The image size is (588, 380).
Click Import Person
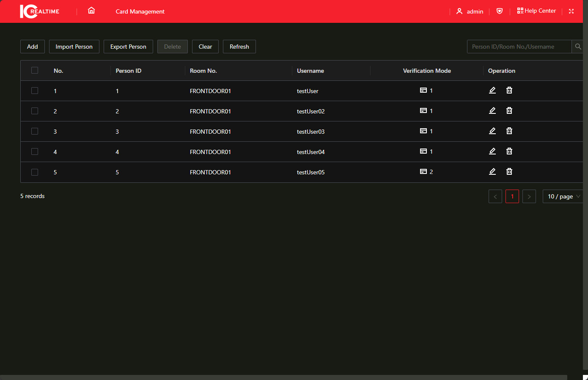pos(74,47)
